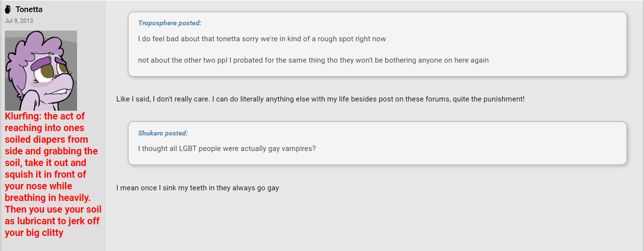Screen dimensions: 644x251
Task: Click the 'Like I said' reply paragraph
Action: [x=320, y=99]
